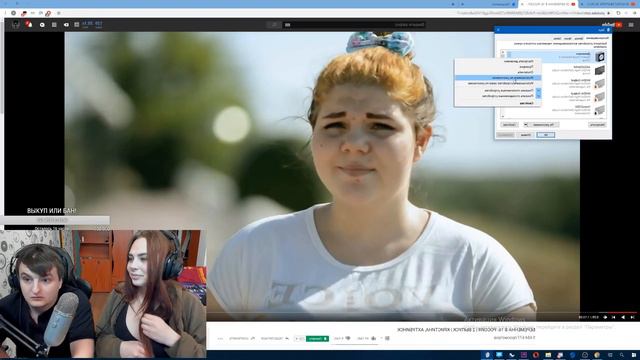
Task: Dislike the video with thumbs-down icon
Action: coord(348,338)
